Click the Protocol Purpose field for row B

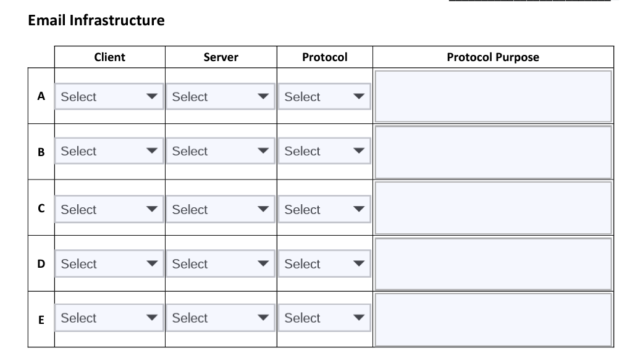[x=493, y=152]
